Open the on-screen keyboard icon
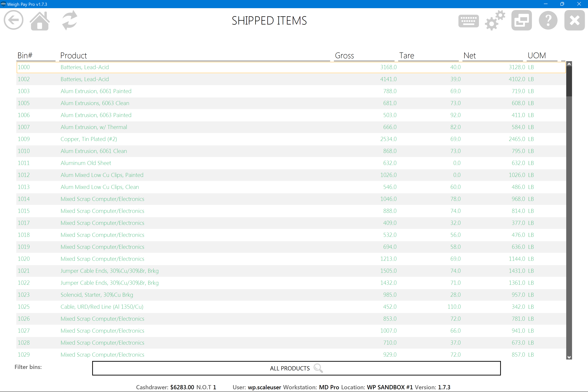The image size is (588, 392). coord(469,21)
